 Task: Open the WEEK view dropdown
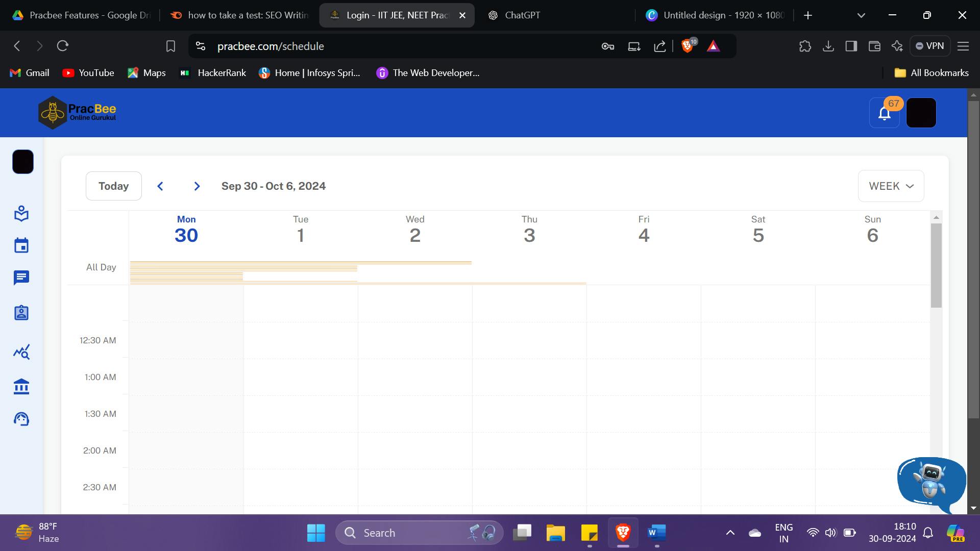(890, 186)
